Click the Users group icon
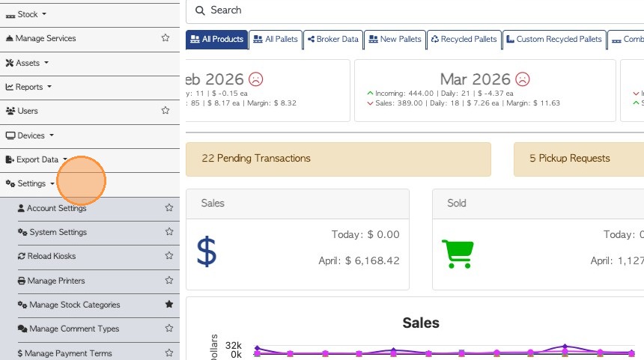This screenshot has height=360, width=644. point(10,111)
